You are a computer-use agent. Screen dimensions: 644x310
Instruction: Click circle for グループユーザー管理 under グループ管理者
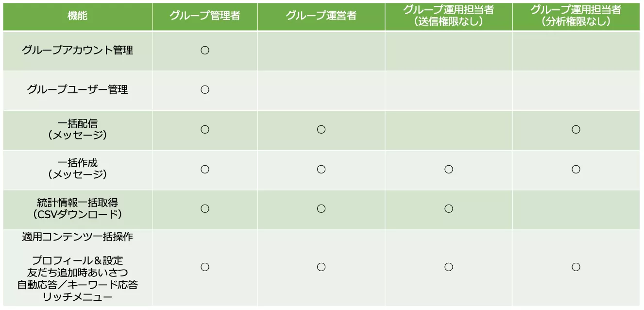tap(205, 90)
